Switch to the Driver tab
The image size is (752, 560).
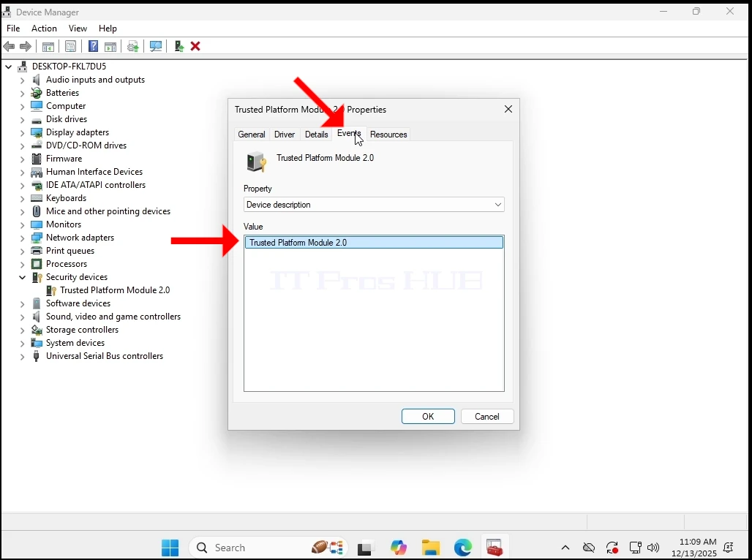[285, 135]
